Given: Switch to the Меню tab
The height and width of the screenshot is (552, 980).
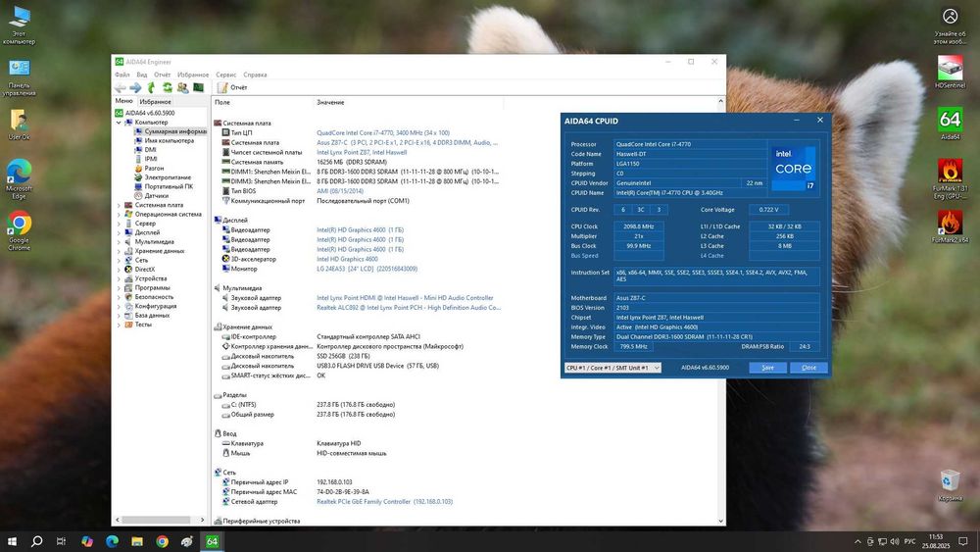Looking at the screenshot, I should pos(123,101).
